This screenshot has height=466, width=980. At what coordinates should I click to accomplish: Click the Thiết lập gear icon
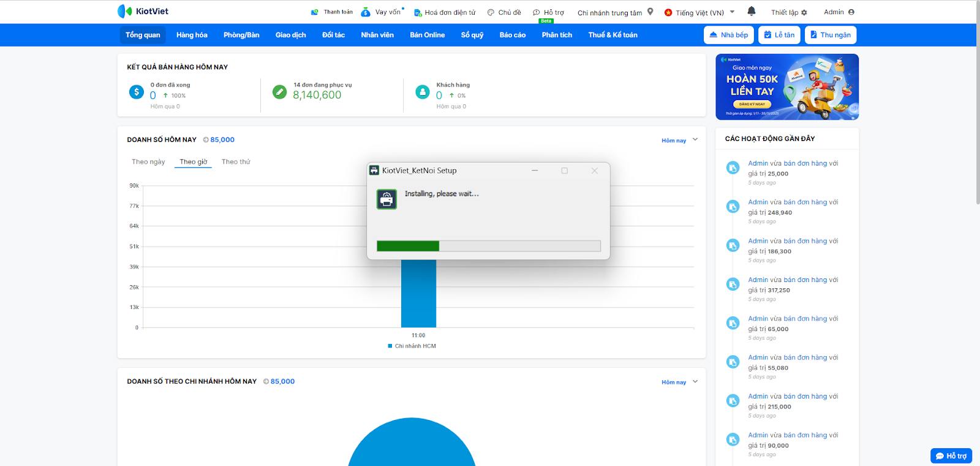click(x=804, y=12)
